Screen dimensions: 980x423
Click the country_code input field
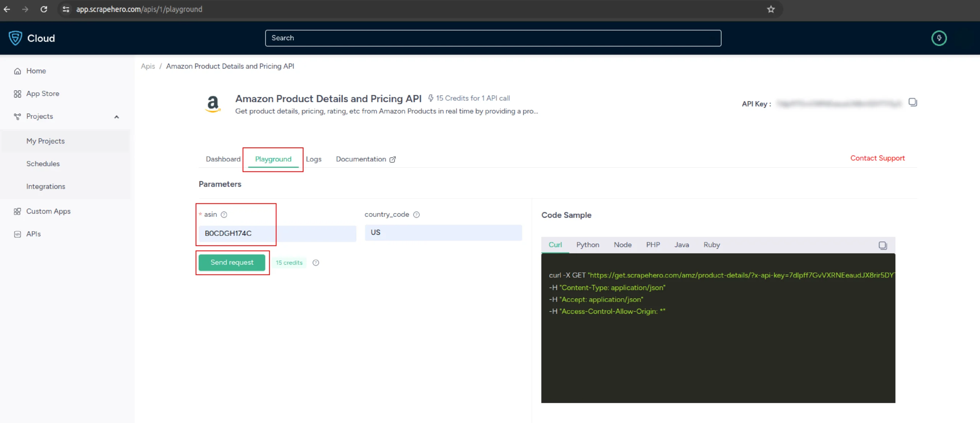point(443,233)
